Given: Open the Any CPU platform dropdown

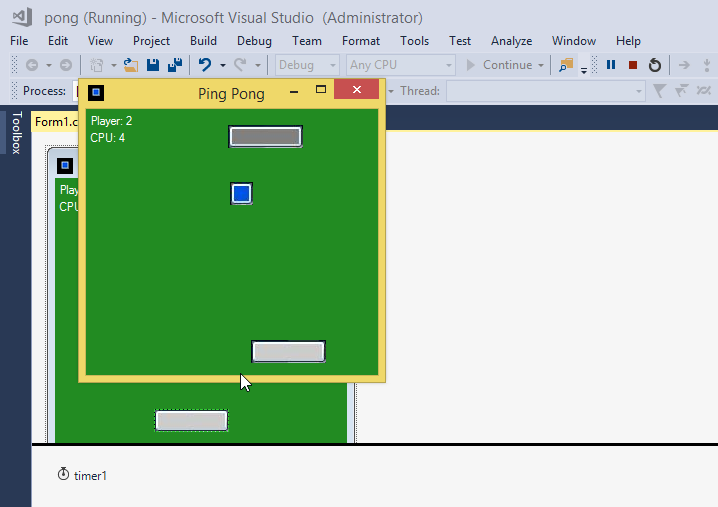Looking at the screenshot, I should click(400, 65).
